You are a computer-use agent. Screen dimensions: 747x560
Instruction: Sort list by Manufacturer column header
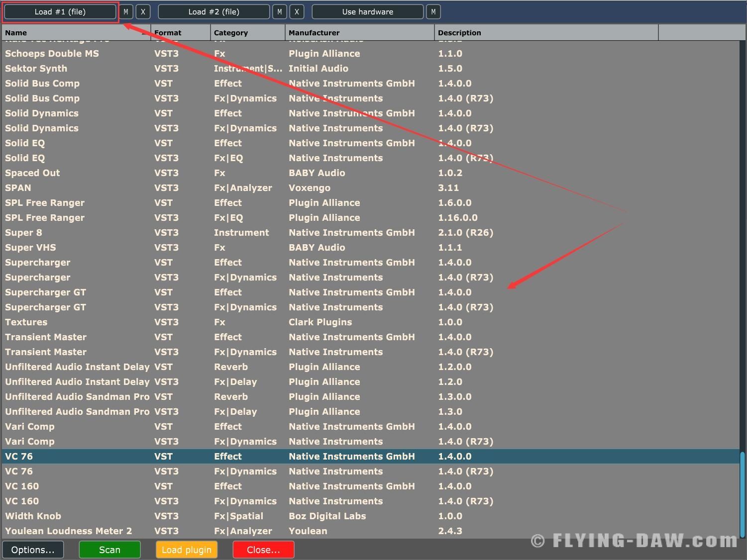(360, 33)
